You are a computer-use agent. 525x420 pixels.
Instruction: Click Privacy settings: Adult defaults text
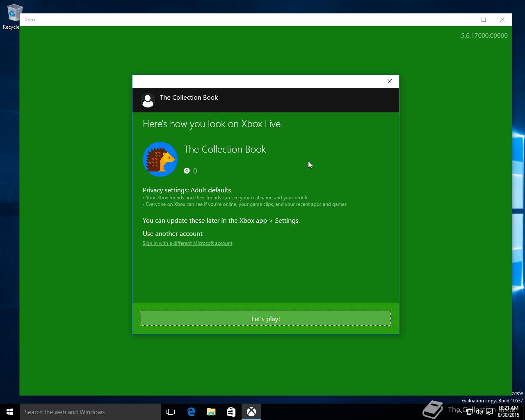pos(187,190)
